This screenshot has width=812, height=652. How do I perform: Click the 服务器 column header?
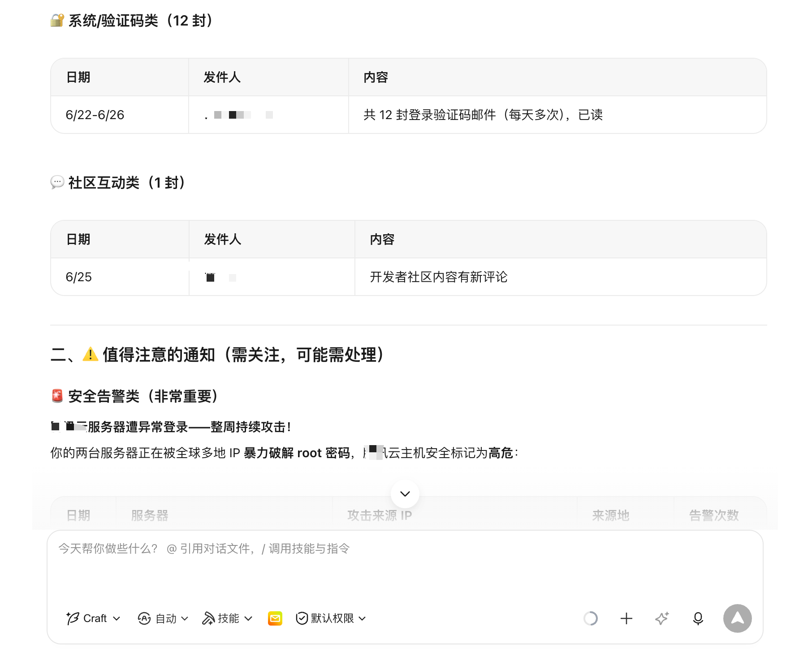point(150,515)
